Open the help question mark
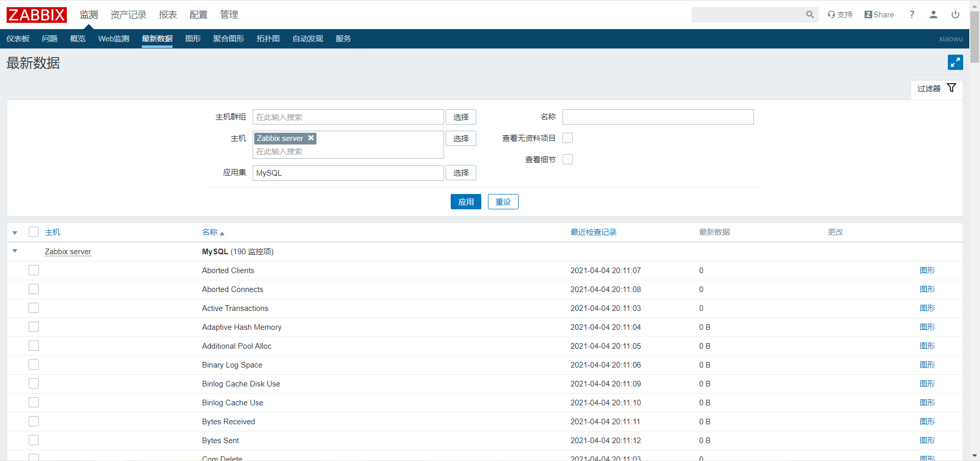Screen dimensions: 980x461 click(x=912, y=15)
